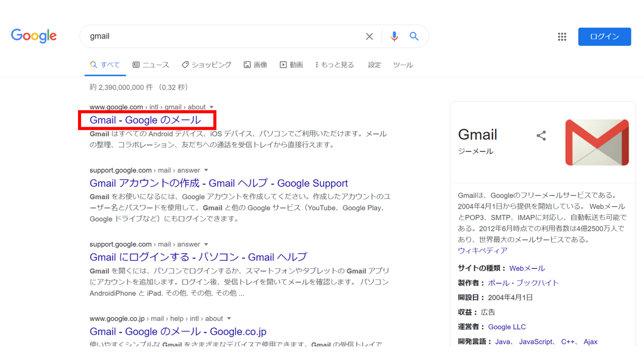
Task: Expand dropdown arrow for Gmail アカウントの作成 result
Action: click(x=206, y=170)
